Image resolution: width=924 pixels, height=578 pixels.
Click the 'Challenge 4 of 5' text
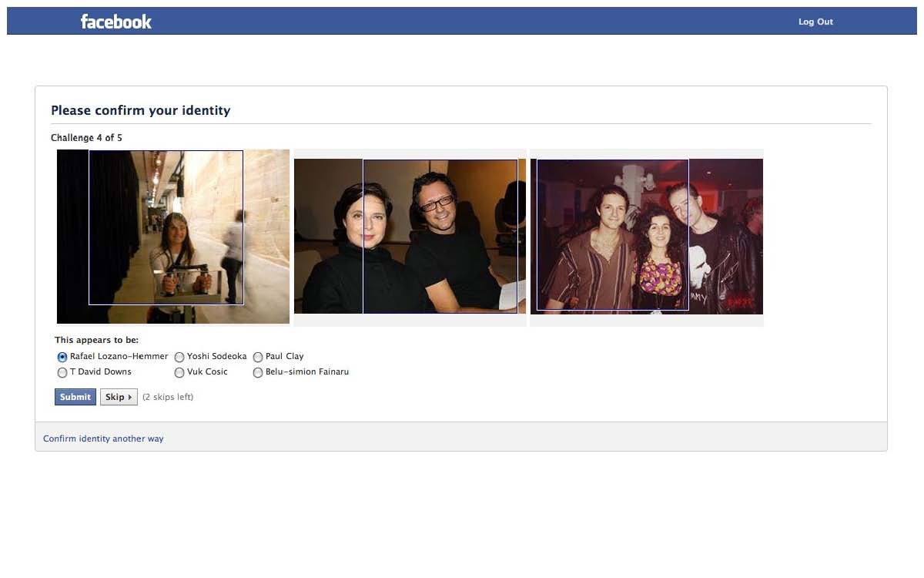86,138
